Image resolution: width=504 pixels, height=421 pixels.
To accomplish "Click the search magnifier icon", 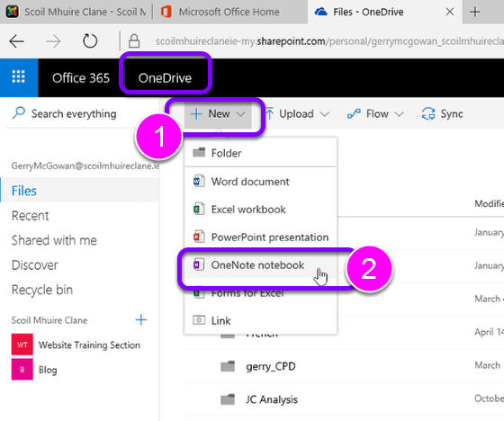I will tap(19, 113).
